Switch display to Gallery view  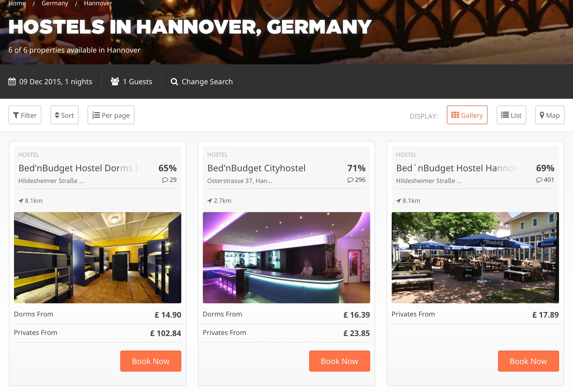pyautogui.click(x=467, y=115)
